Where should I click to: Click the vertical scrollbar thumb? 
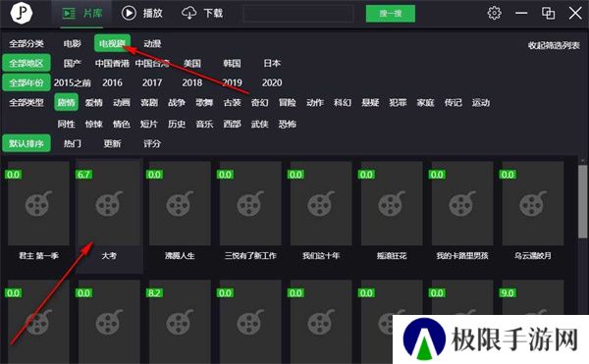point(582,200)
